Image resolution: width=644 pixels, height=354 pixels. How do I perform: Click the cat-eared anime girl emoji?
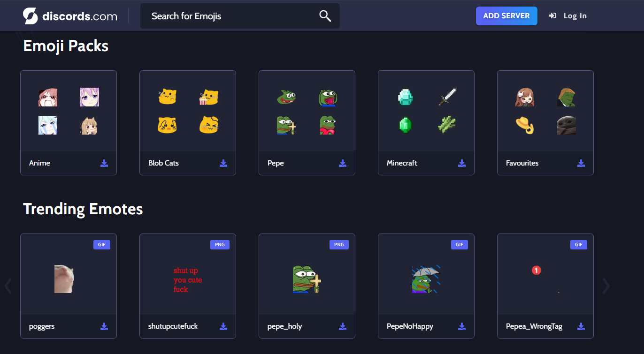click(90, 125)
